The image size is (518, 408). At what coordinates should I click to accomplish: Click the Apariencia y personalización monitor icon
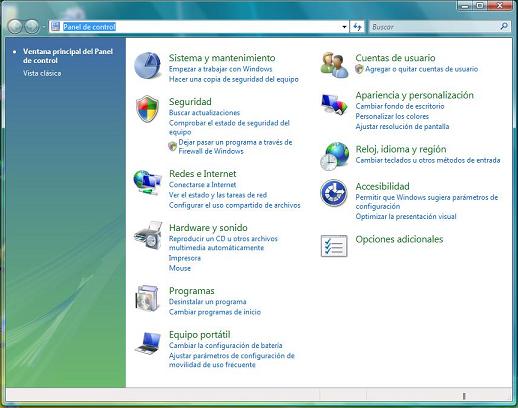point(334,105)
